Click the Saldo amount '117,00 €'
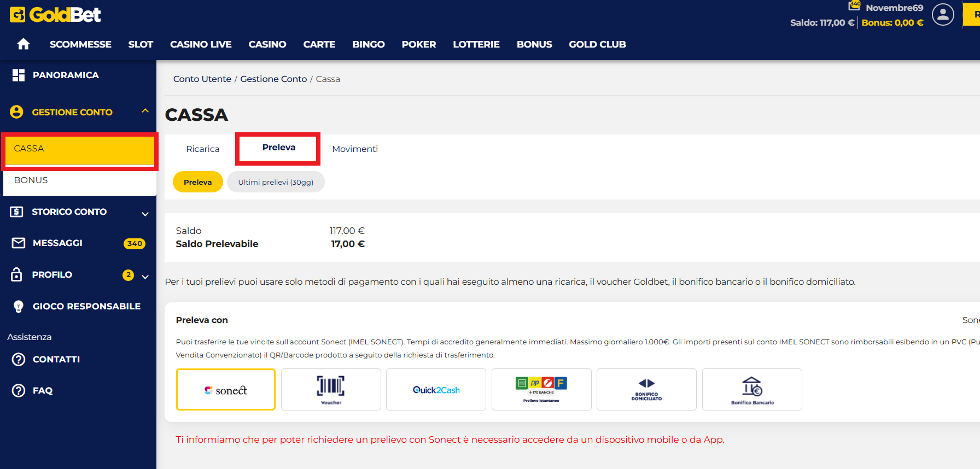This screenshot has height=469, width=980. pos(347,231)
